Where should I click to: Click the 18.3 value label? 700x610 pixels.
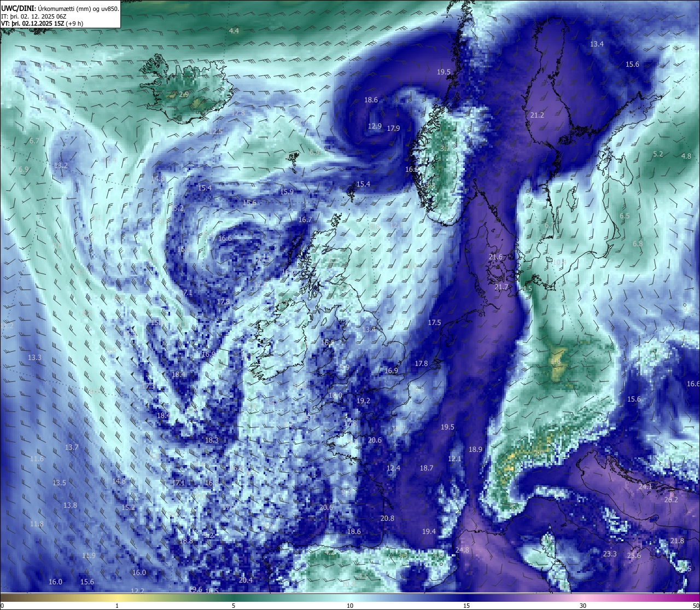(212, 440)
